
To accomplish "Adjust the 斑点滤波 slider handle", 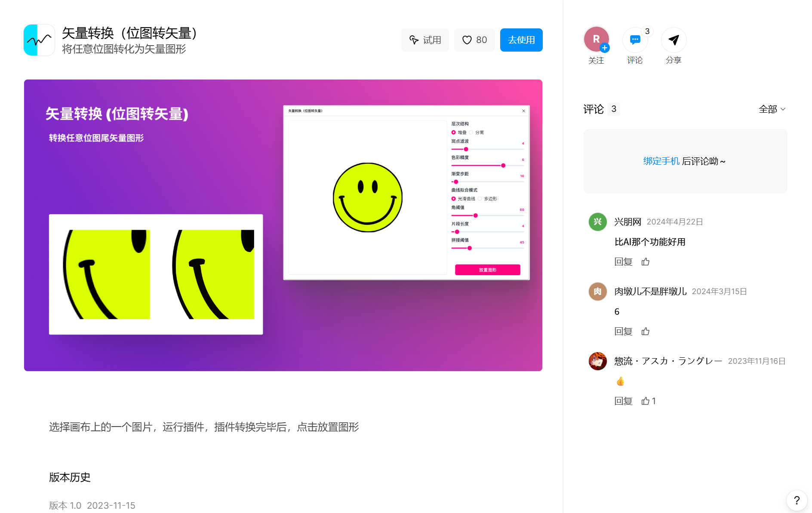I will [x=466, y=149].
